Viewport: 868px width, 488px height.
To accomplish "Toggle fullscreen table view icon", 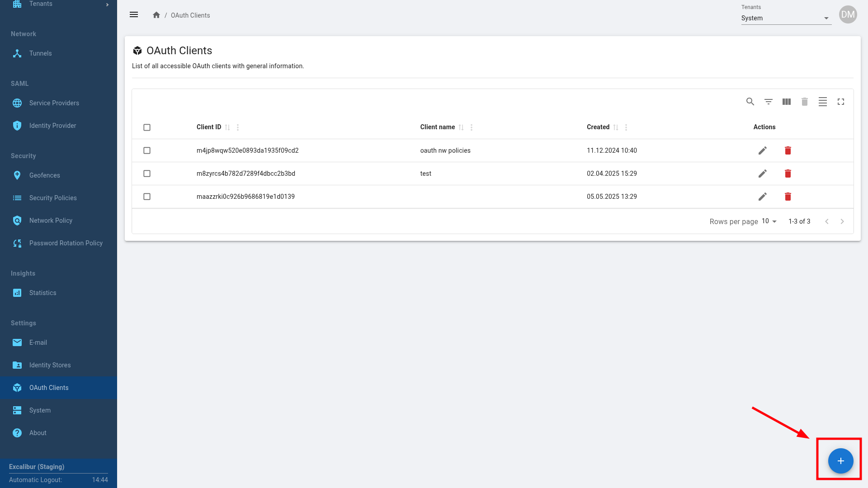I will [840, 102].
